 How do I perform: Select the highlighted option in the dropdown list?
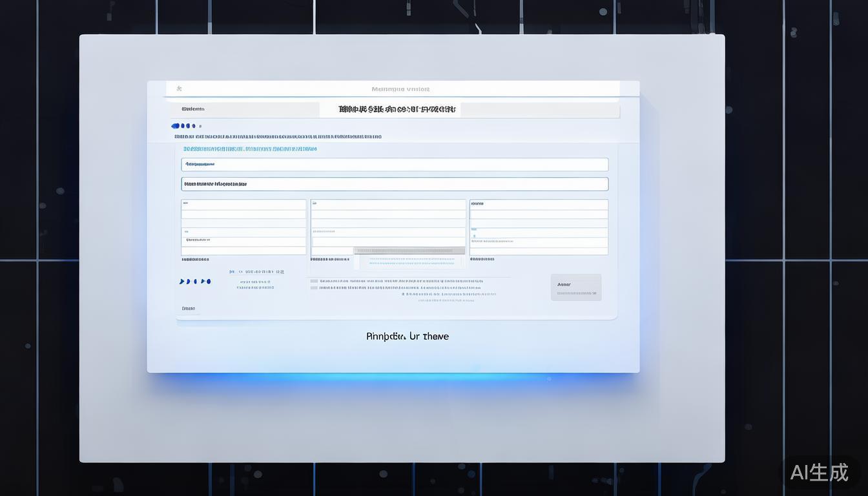pyautogui.click(x=410, y=259)
